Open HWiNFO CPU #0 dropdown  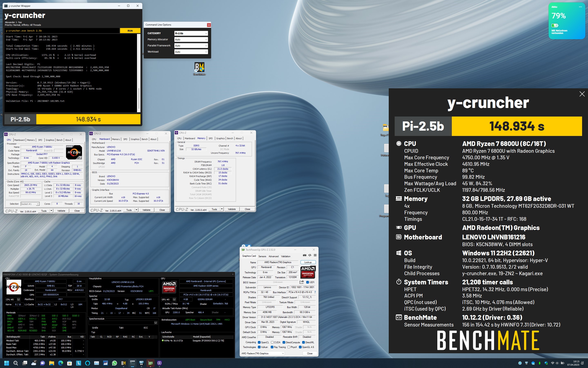coord(13,299)
